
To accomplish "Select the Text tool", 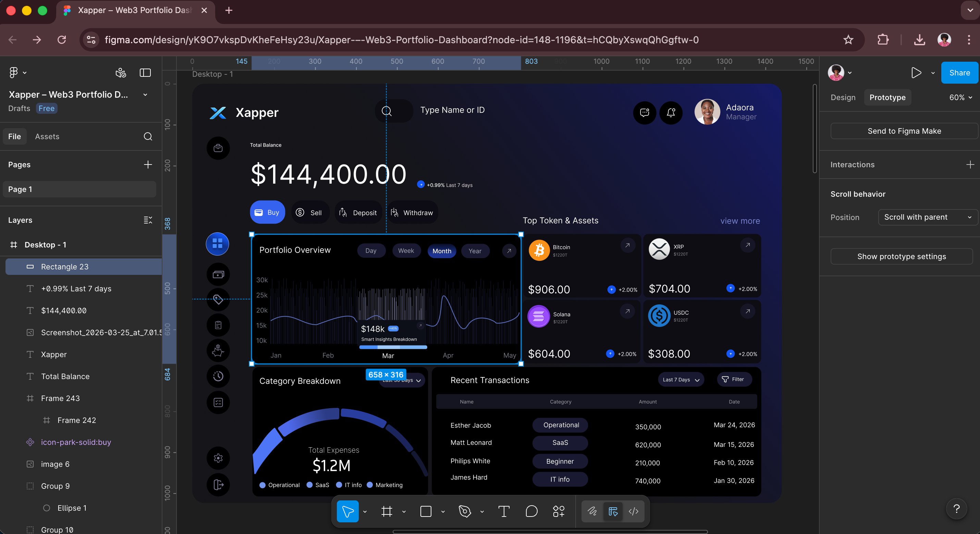I will pyautogui.click(x=504, y=511).
